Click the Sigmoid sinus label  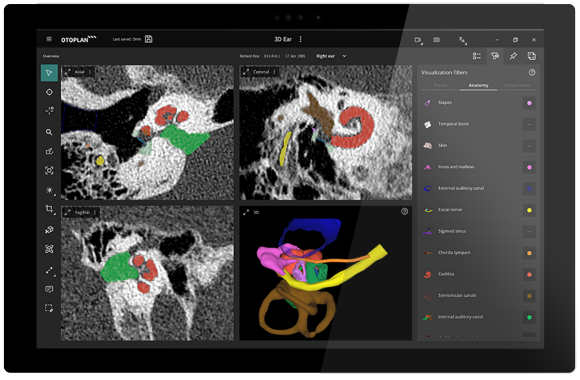coord(452,231)
